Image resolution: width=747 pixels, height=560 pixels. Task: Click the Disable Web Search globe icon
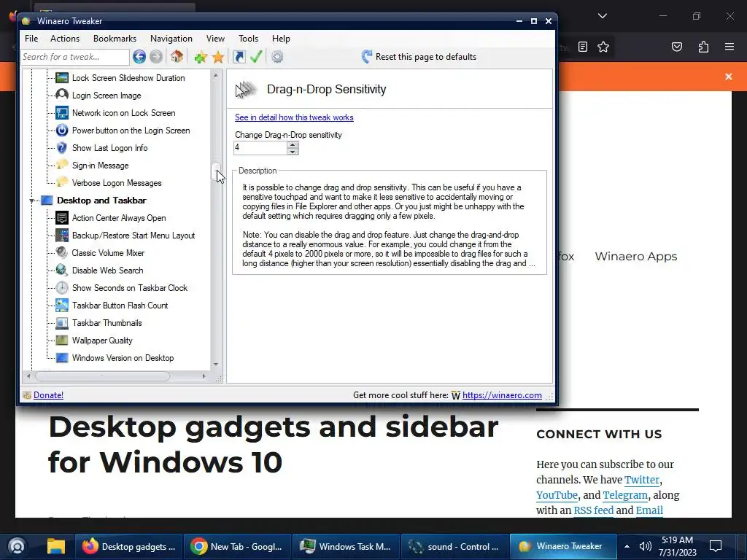[62, 271]
